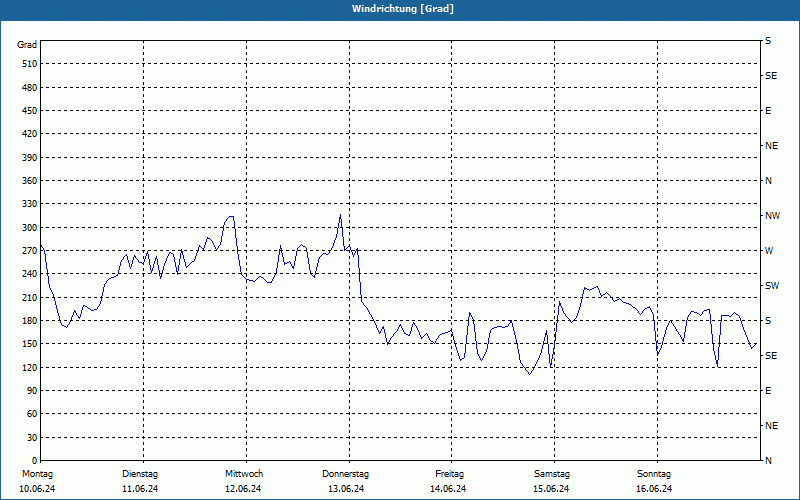This screenshot has width=800, height=500.
Task: Click the 0 value on the left axis
Action: coord(35,461)
